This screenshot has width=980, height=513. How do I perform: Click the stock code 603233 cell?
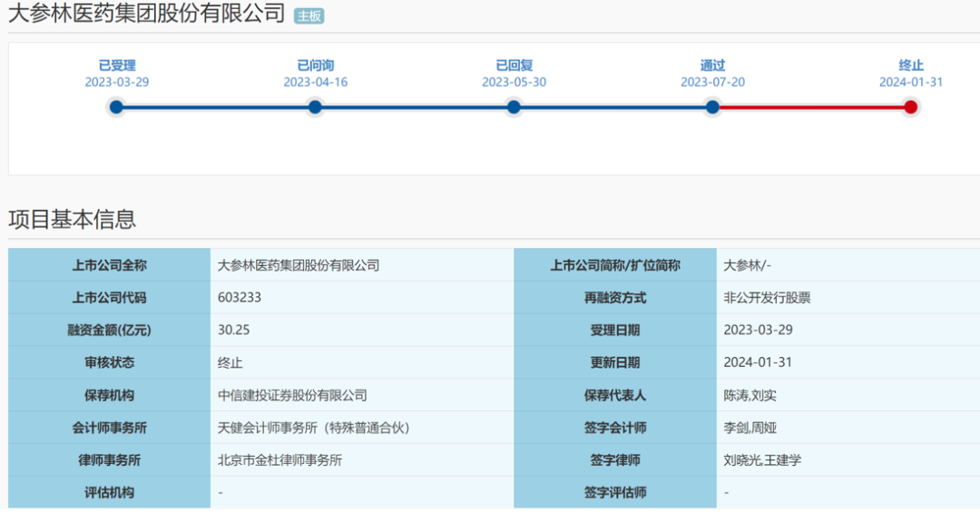pyautogui.click(x=240, y=298)
